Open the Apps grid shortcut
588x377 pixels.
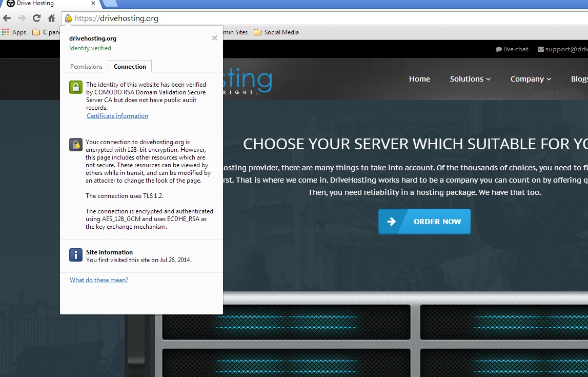pyautogui.click(x=14, y=32)
